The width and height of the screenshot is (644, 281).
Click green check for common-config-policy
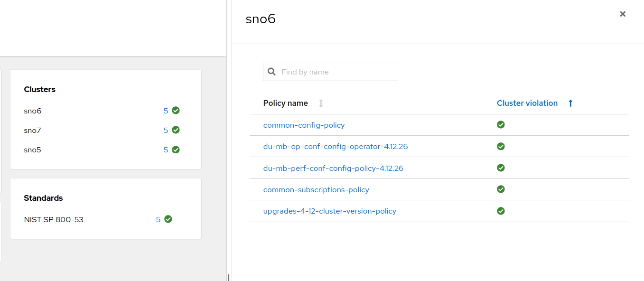(501, 125)
